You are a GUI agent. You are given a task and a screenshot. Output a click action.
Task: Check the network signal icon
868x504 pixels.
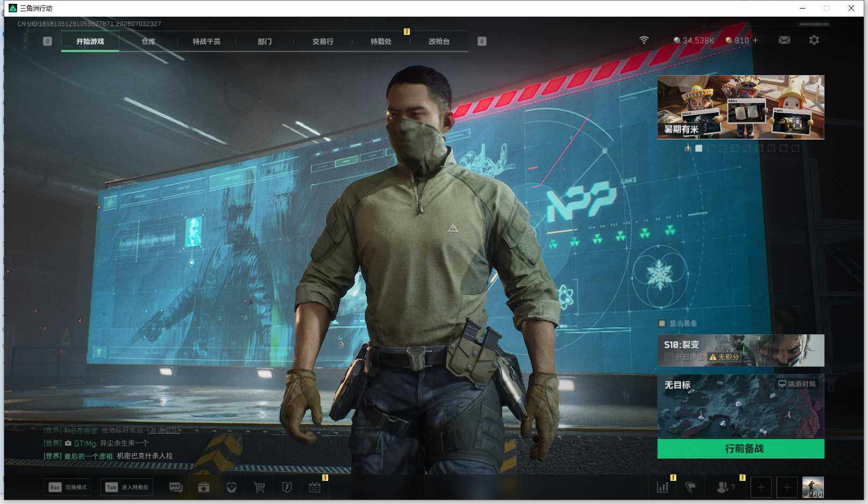click(644, 40)
